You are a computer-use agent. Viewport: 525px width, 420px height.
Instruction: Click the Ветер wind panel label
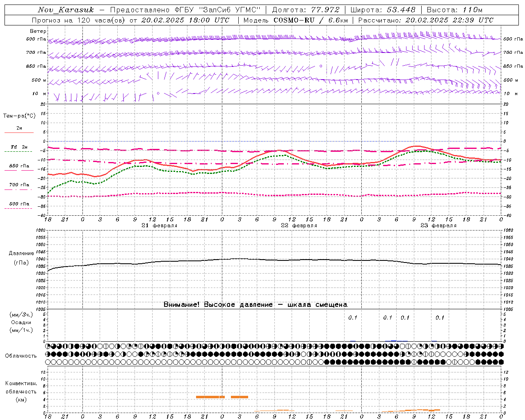click(x=38, y=31)
